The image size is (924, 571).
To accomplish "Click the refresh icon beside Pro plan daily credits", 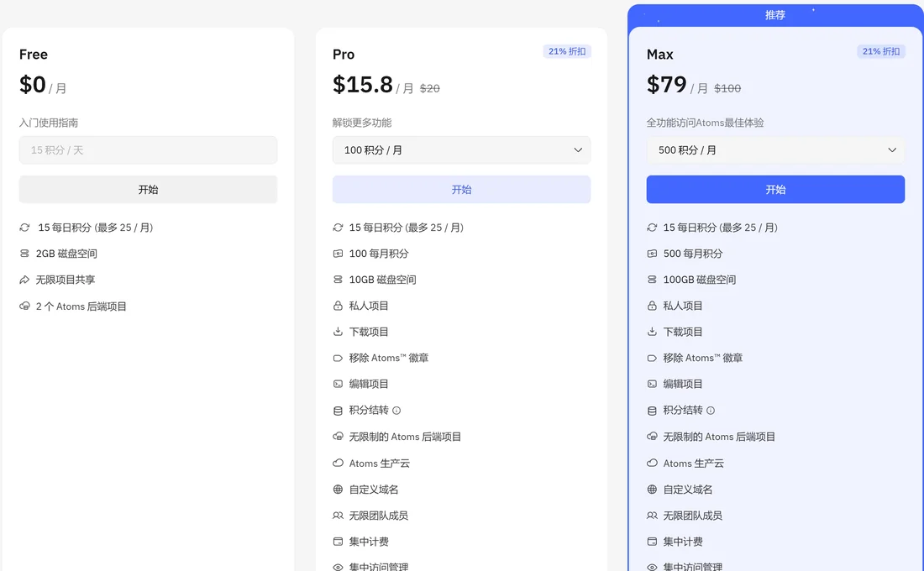I will coord(338,228).
